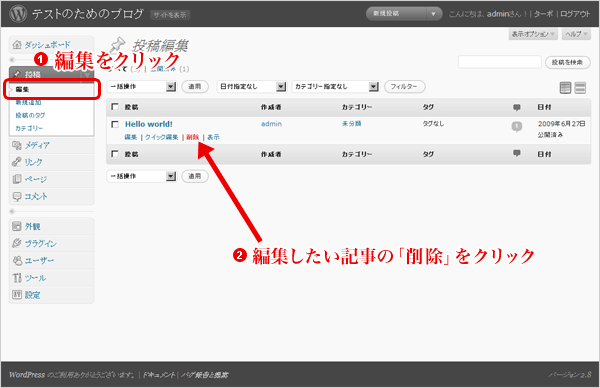Open カテゴリー指定なし dropdown
The image size is (600, 388).
pos(336,86)
